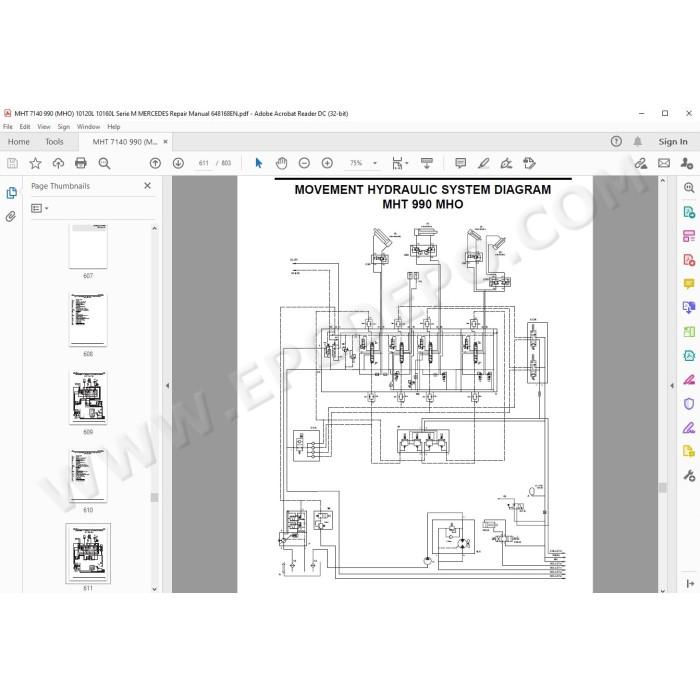Click share with others person icon
This screenshot has width=700, height=700.
point(687,163)
